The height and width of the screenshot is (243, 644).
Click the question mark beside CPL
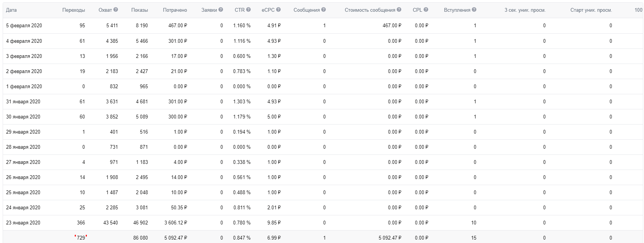click(x=426, y=10)
